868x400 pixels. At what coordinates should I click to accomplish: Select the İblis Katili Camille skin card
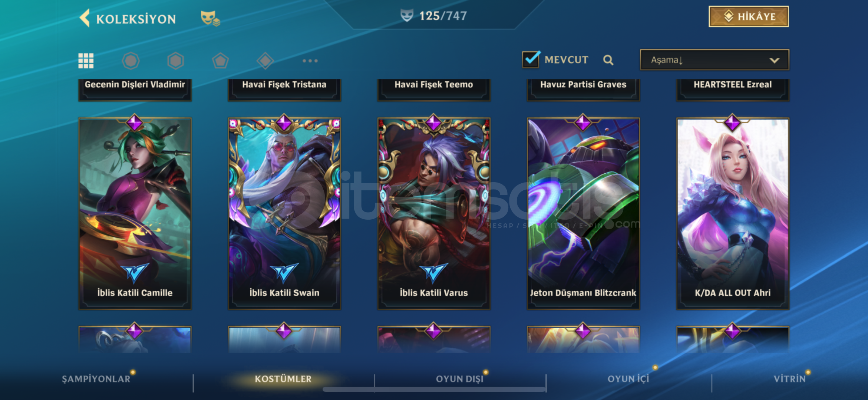coord(135,213)
